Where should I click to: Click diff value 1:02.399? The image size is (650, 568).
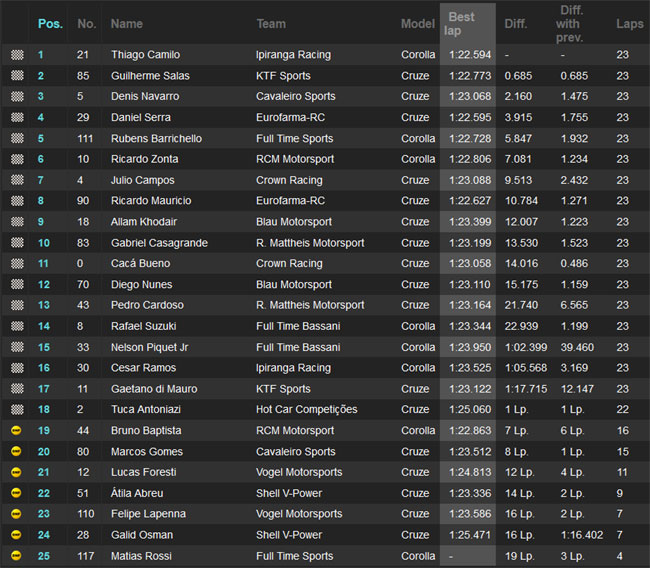[526, 347]
